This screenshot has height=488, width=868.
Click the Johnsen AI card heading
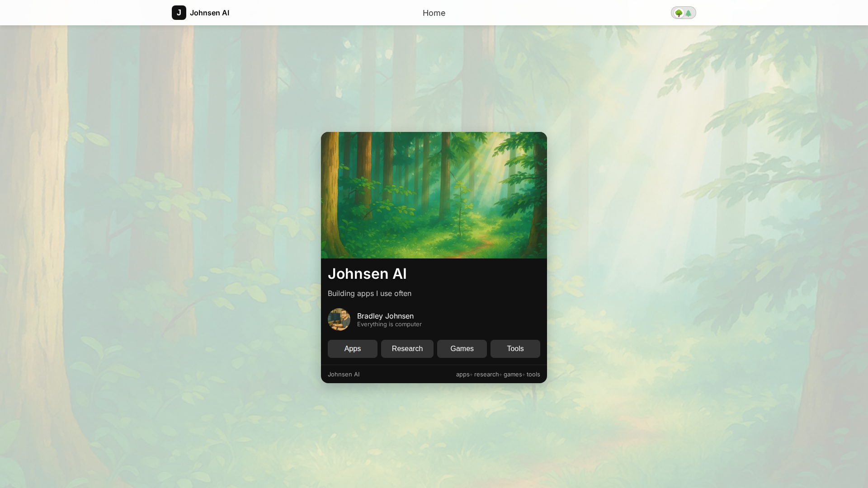[367, 273]
